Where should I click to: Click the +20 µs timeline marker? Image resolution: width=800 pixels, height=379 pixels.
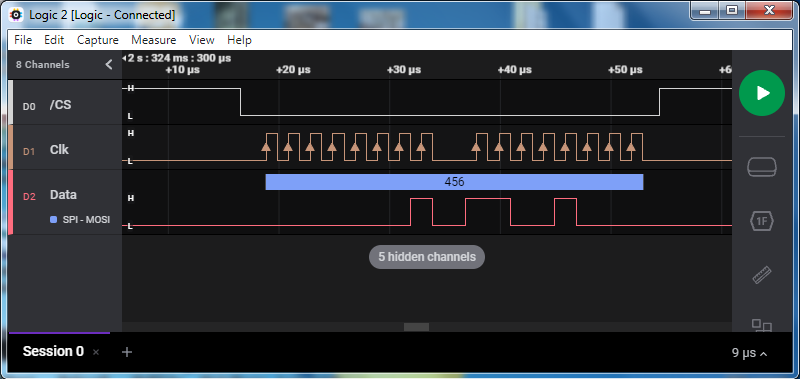tap(293, 69)
